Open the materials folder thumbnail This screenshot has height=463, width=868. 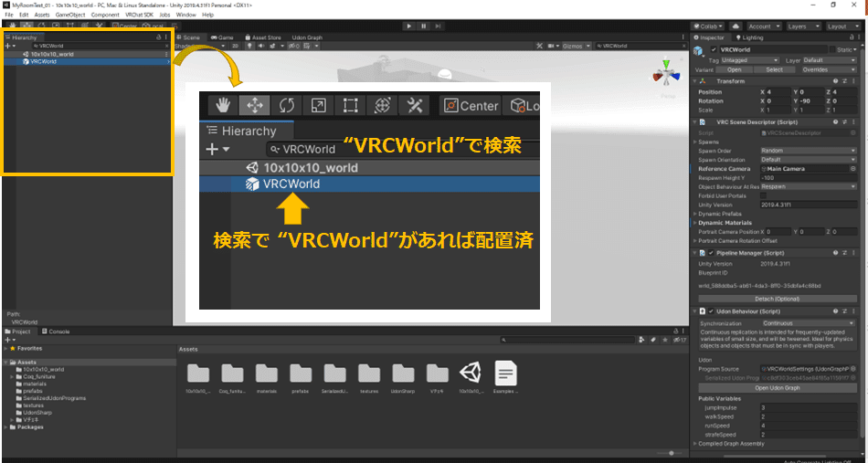[x=266, y=374]
